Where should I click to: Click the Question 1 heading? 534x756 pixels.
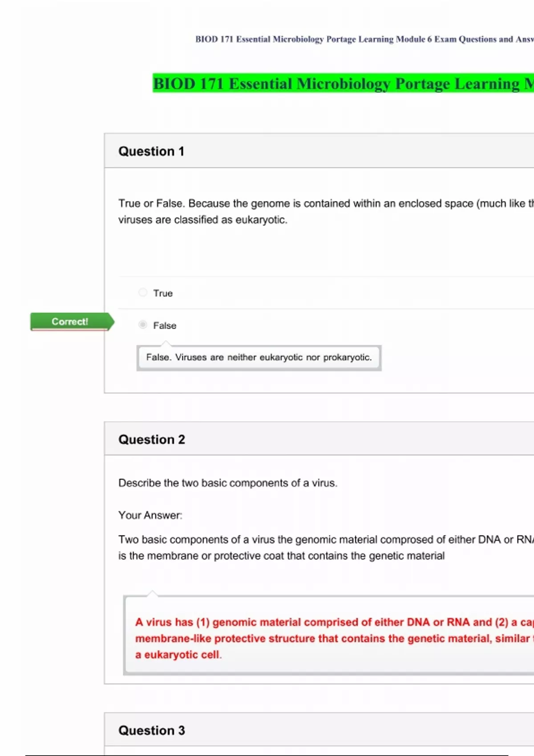click(151, 151)
